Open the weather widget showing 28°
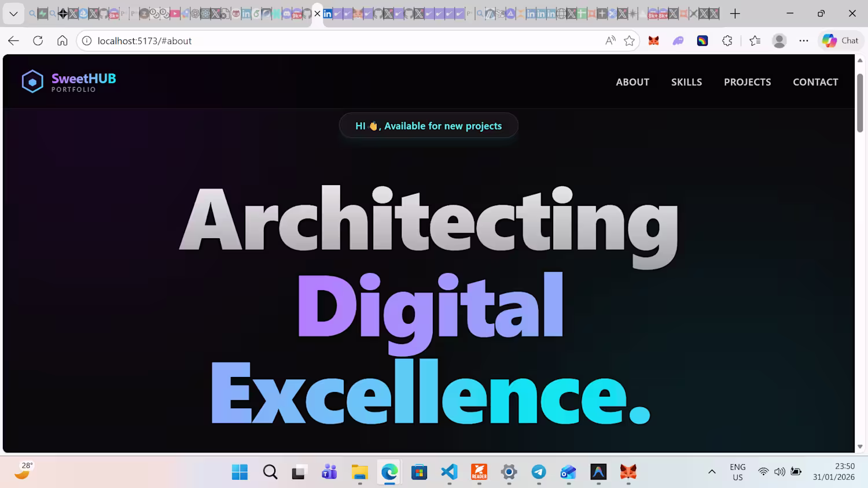This screenshot has height=488, width=868. [24, 471]
